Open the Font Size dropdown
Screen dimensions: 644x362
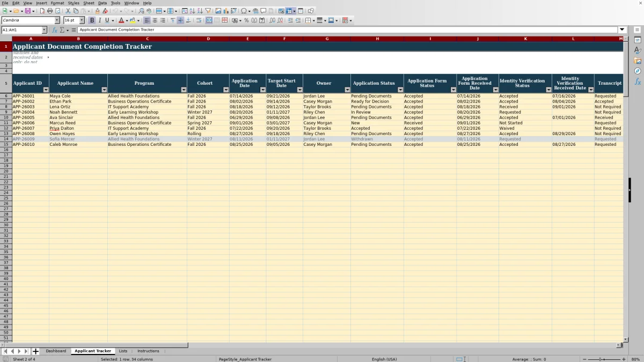[82, 20]
